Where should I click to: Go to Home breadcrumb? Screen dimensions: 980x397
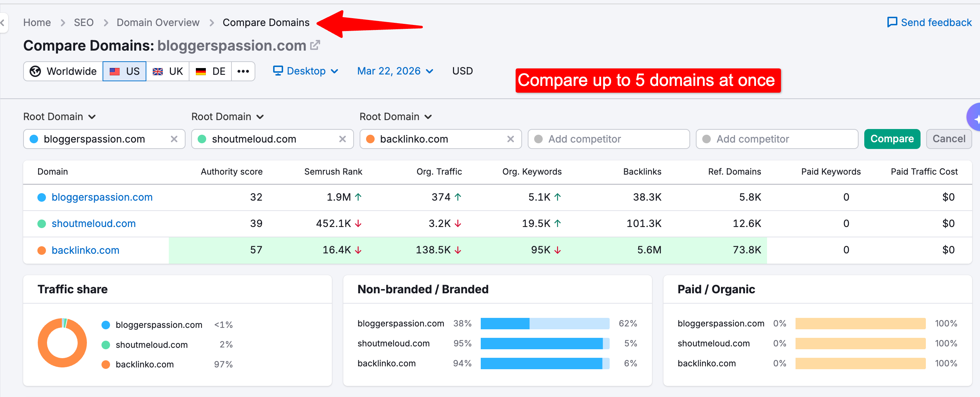pos(37,22)
